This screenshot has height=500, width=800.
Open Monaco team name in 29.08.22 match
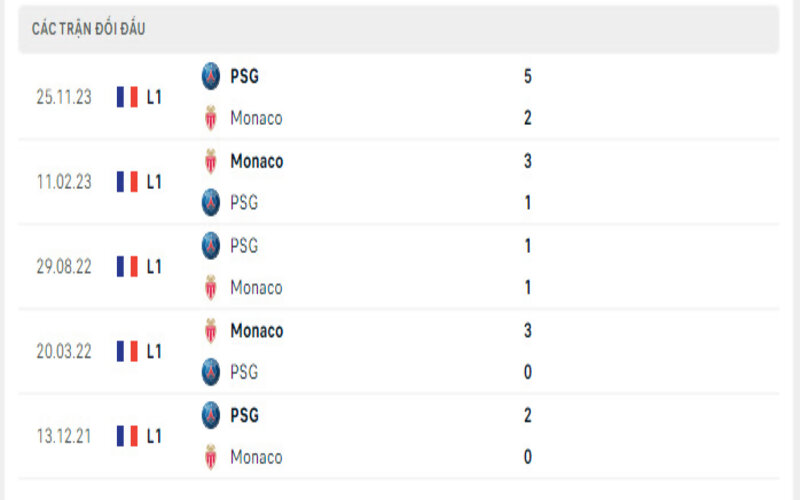tap(256, 288)
